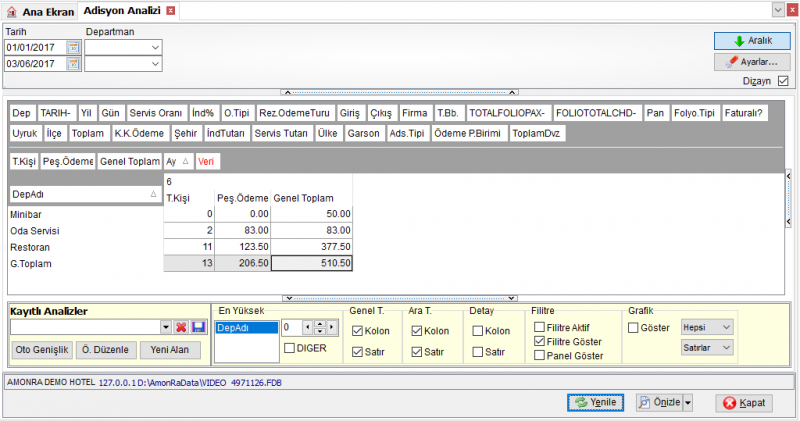Enable the Dizayn checkbox
800x421 pixels.
tap(783, 81)
